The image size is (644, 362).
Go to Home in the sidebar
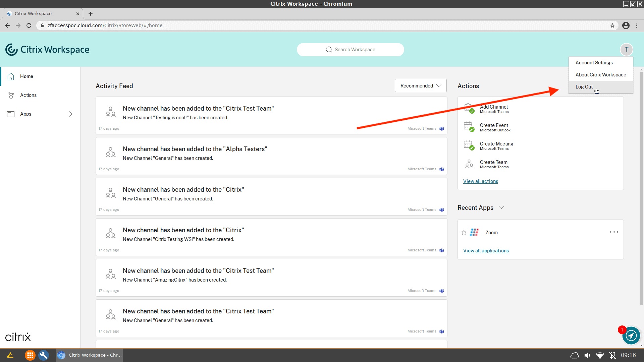[40, 76]
